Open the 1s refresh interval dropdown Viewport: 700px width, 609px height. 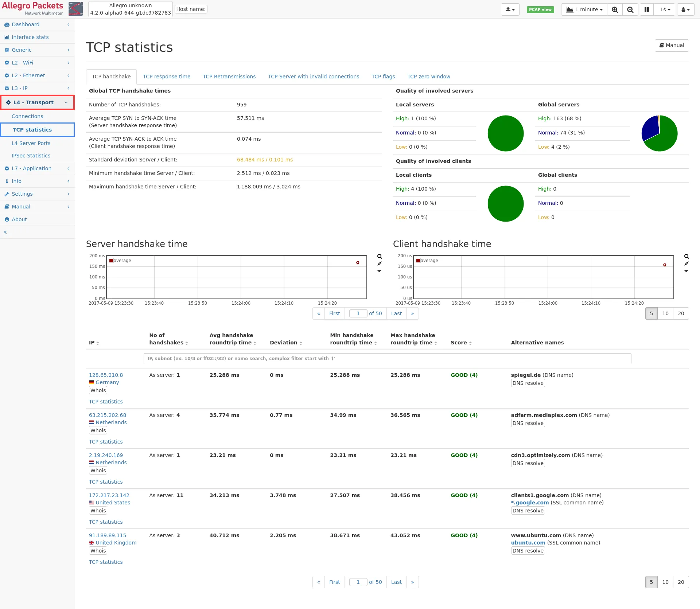point(665,9)
